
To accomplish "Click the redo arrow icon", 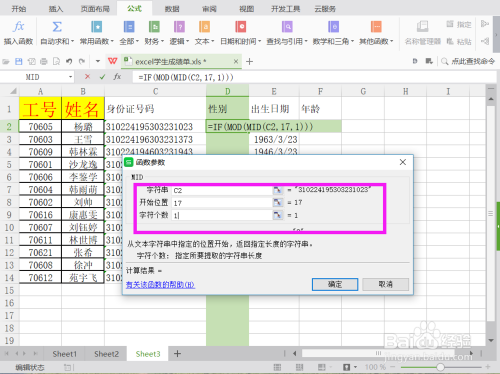I will pyautogui.click(x=82, y=61).
